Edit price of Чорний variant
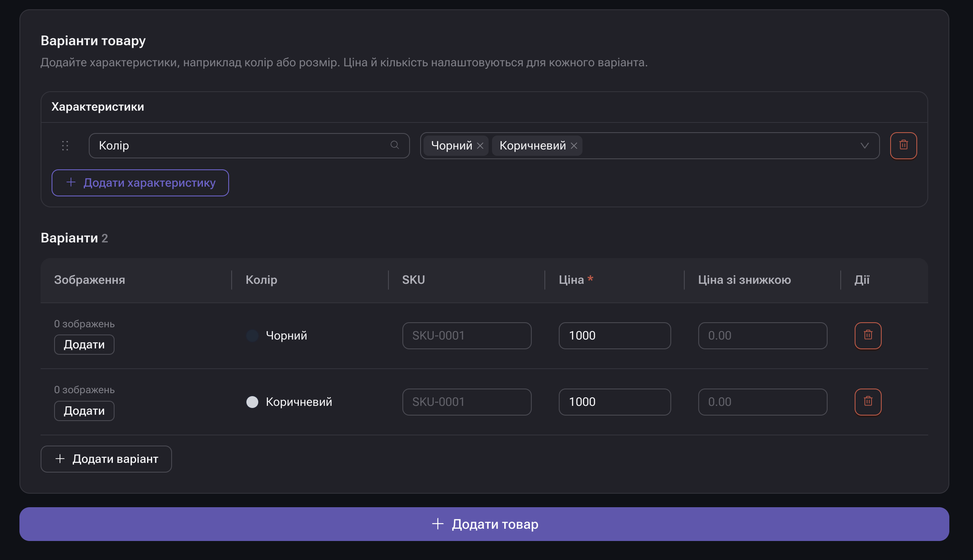 [615, 336]
